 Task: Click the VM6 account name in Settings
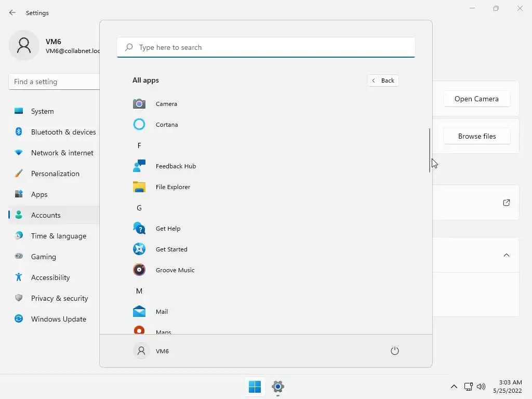tap(54, 42)
